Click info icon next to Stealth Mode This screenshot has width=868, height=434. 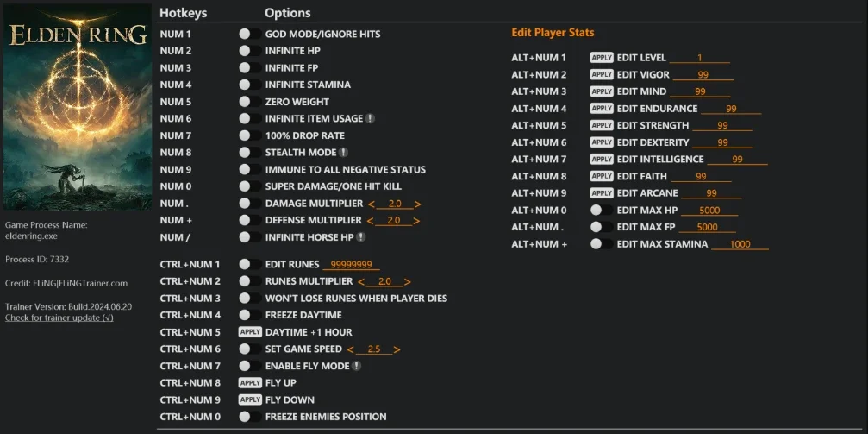pos(343,152)
